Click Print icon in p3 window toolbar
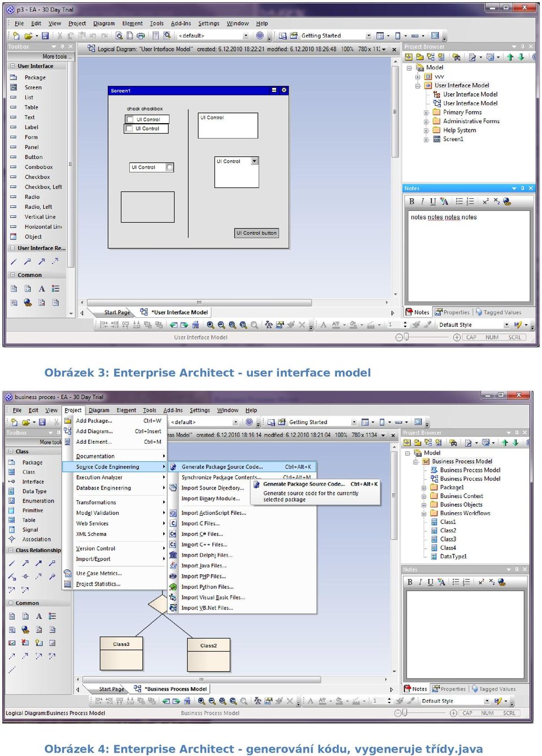 [x=140, y=36]
